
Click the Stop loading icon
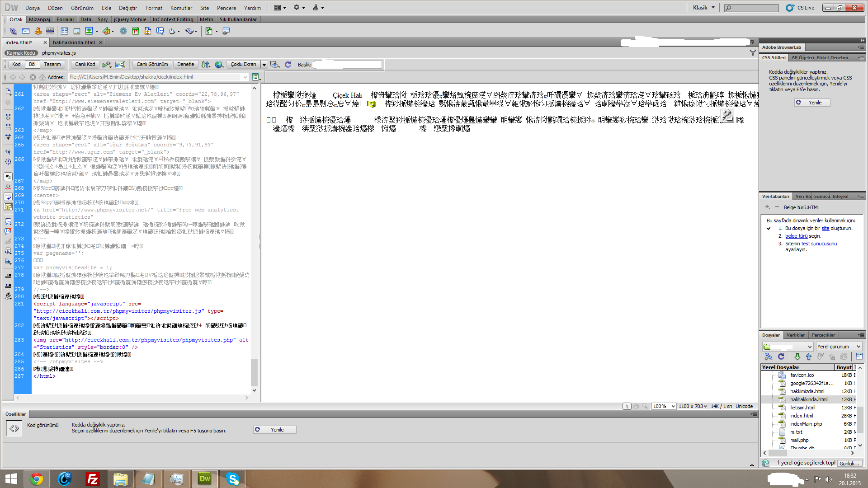[x=33, y=77]
